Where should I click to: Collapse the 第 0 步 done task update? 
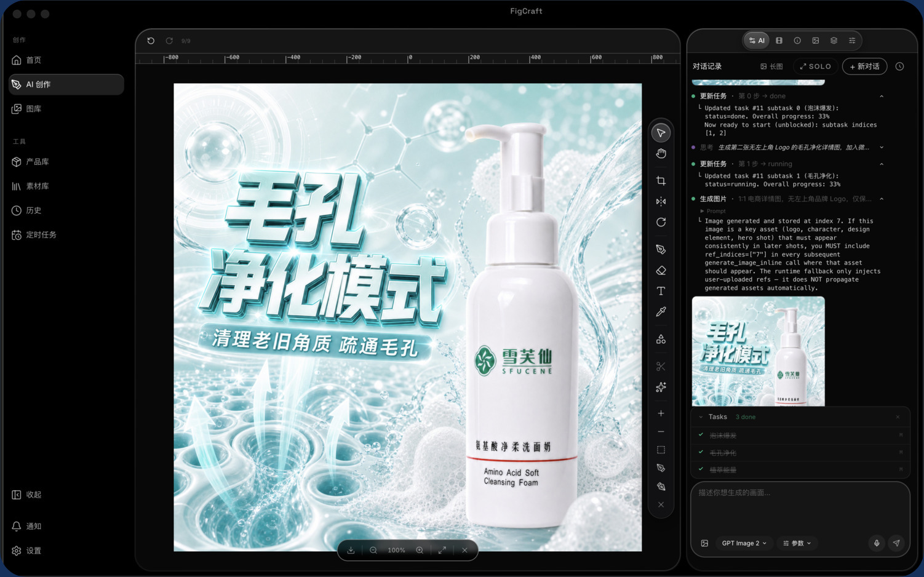point(882,96)
